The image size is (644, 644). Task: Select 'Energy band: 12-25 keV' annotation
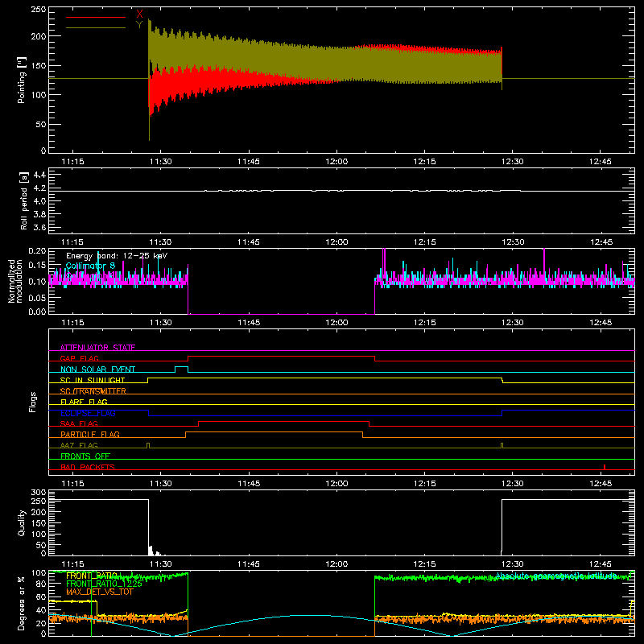[x=117, y=256]
